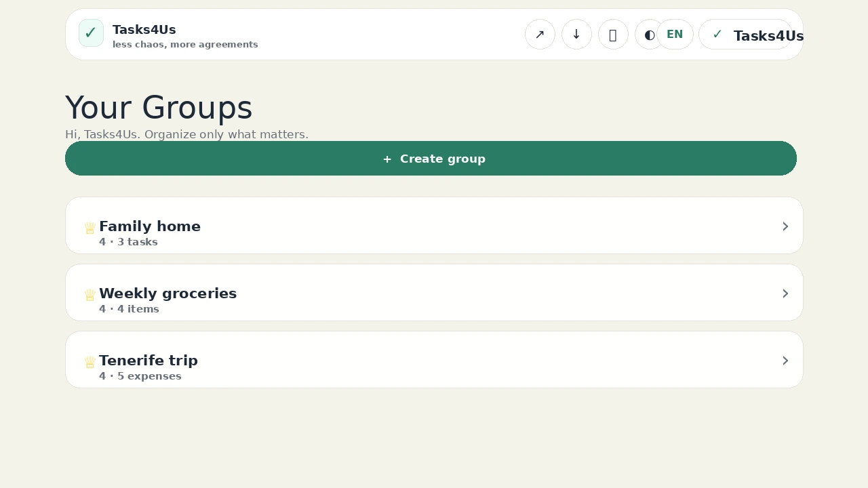Click the 'less chaos, more agreements' tagline
Screen dimensions: 868x488
point(185,45)
